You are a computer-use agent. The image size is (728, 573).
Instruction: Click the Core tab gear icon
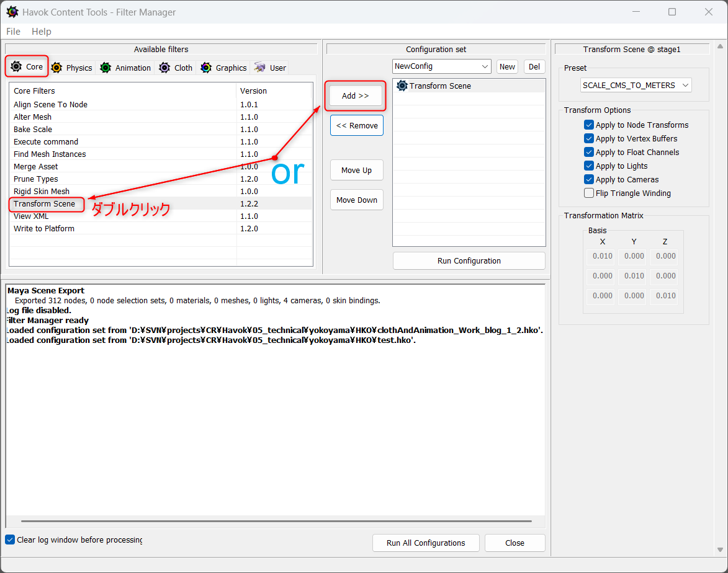click(x=16, y=66)
